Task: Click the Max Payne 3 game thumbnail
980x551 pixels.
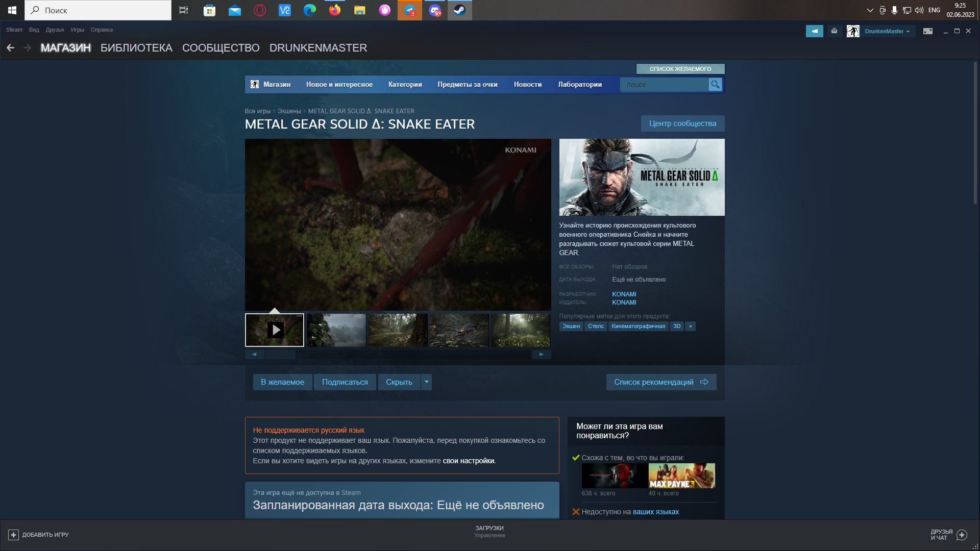Action: pos(681,476)
